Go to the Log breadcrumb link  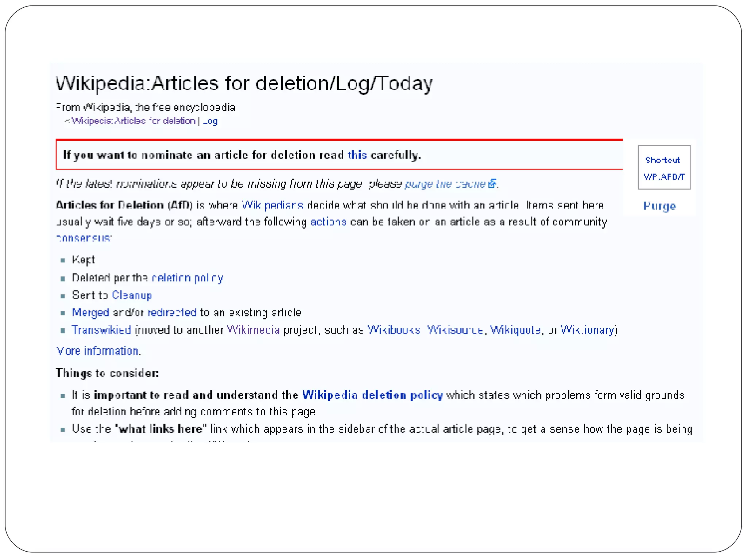[x=210, y=121]
